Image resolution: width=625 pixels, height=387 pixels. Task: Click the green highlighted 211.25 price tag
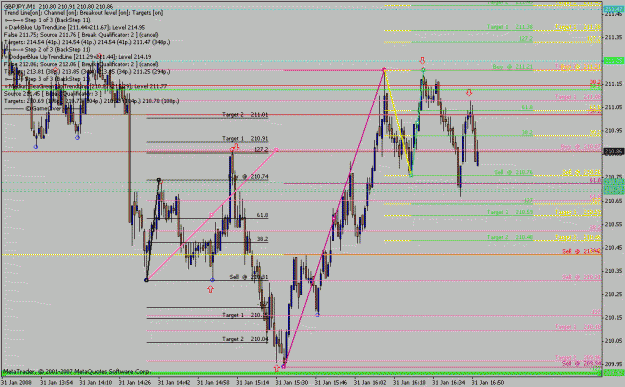(614, 61)
